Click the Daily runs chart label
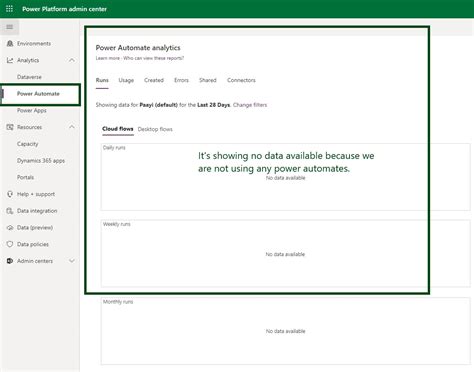The height and width of the screenshot is (372, 474). click(x=114, y=147)
